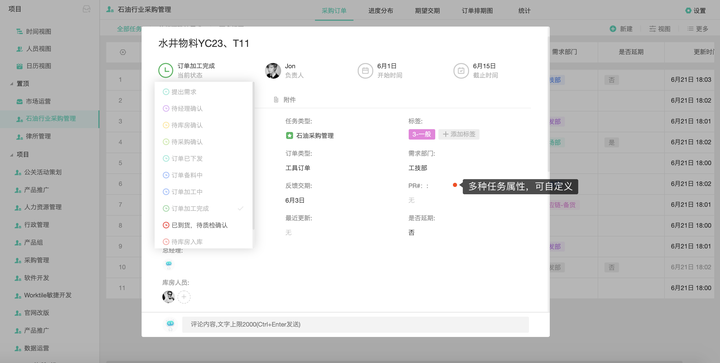The height and width of the screenshot is (363, 720).
Task: Click the 设置 gear icon in top bar
Action: point(688,11)
